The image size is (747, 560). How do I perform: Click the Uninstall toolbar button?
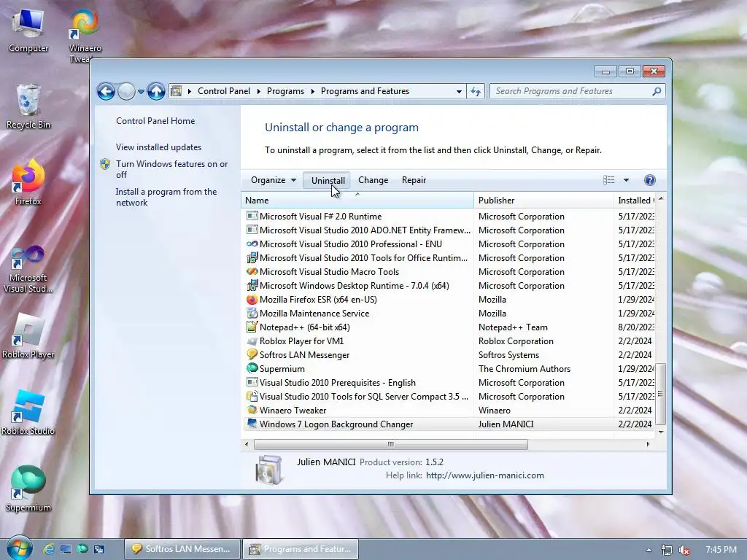pyautogui.click(x=328, y=180)
